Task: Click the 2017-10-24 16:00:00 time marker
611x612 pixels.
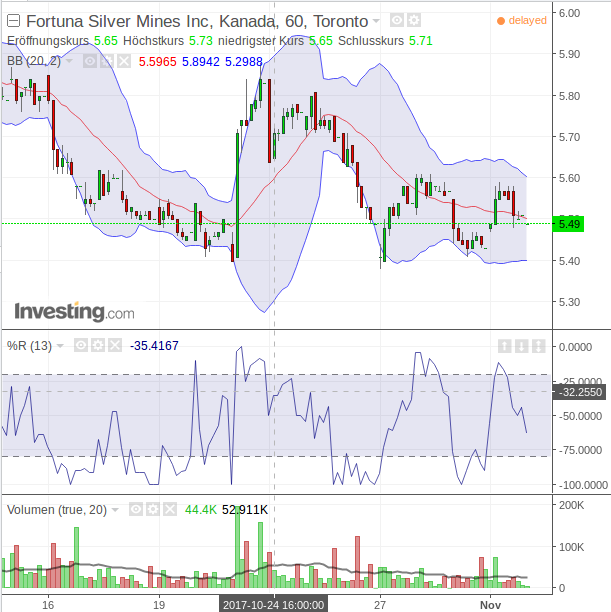Action: [273, 605]
